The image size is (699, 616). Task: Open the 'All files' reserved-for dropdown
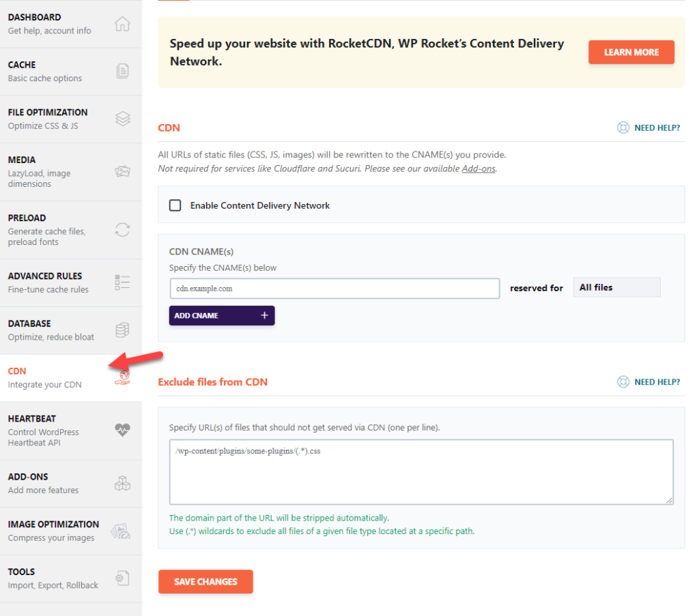[x=616, y=287]
